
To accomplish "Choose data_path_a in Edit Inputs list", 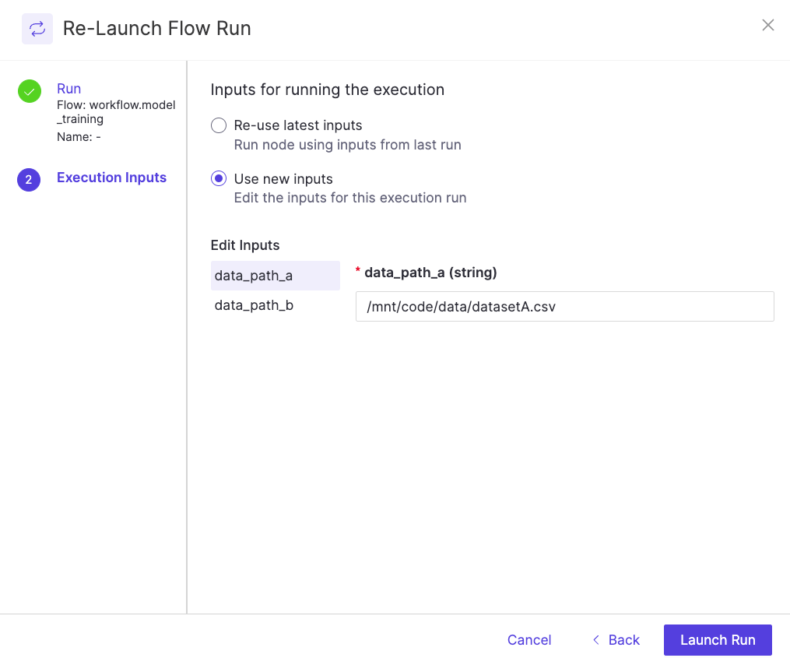I will [x=275, y=275].
